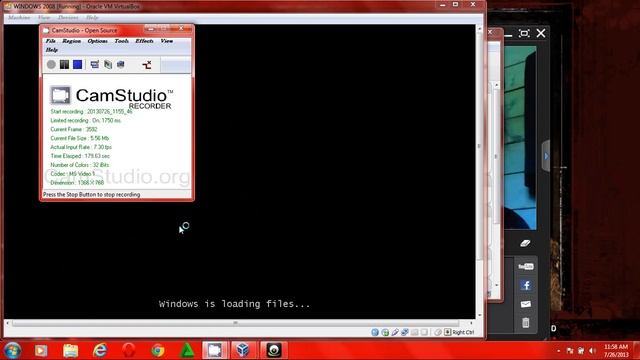Click the CamStudio Recorder logo
This screenshot has width=640, height=360.
(x=111, y=97)
